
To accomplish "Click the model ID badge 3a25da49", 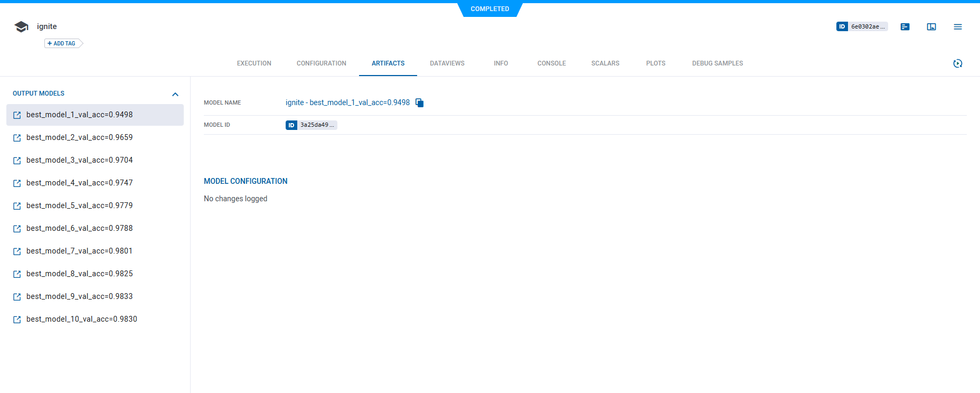I will coord(311,125).
